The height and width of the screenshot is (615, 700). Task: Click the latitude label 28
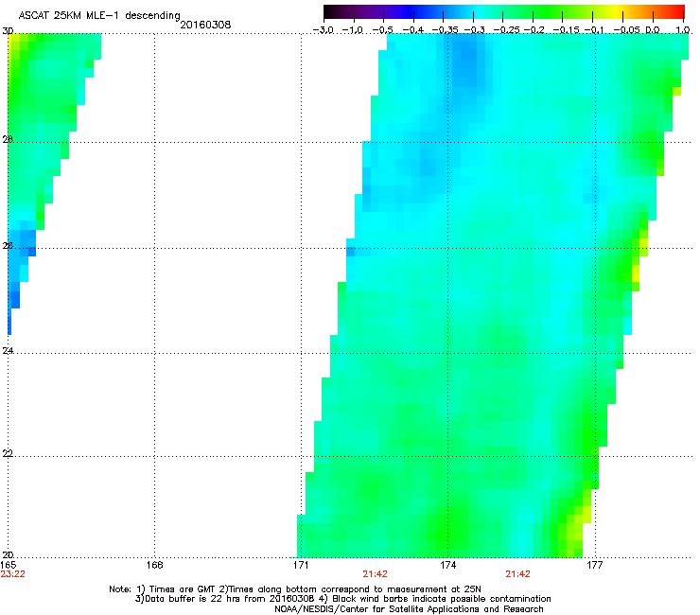coord(8,140)
